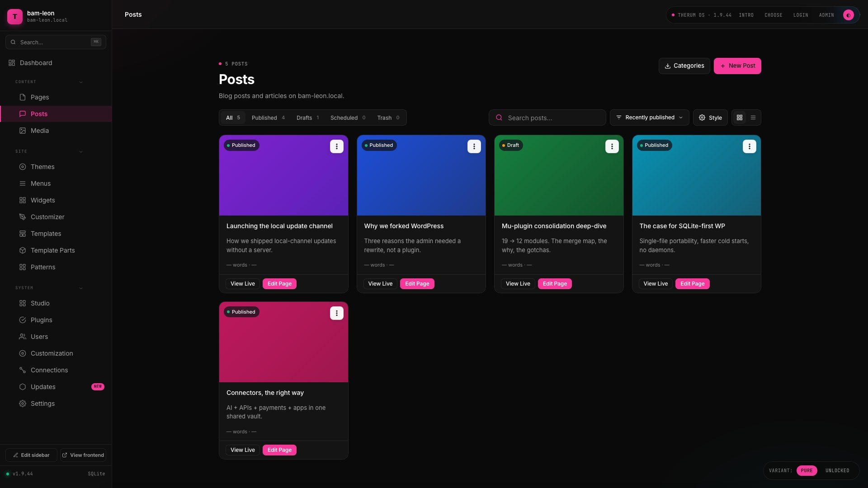Open three-dot menu on Launching local update channel card
The height and width of the screenshot is (488, 868).
click(336, 146)
